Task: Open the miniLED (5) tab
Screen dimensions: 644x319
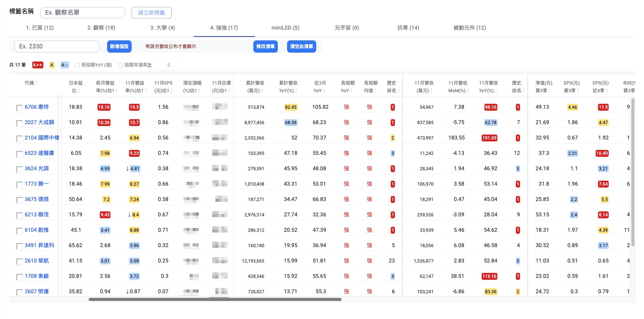Action: coord(286,28)
